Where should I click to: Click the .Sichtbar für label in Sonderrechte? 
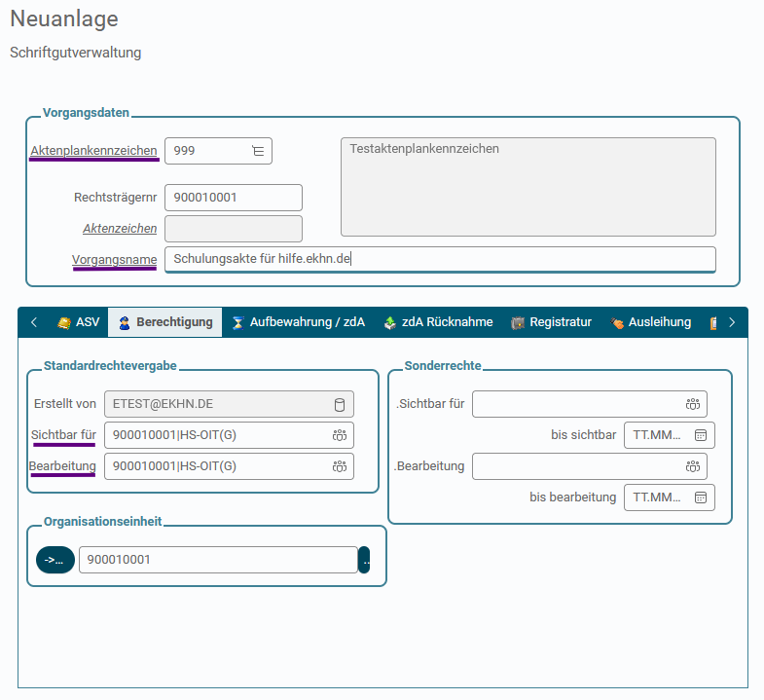tap(430, 404)
